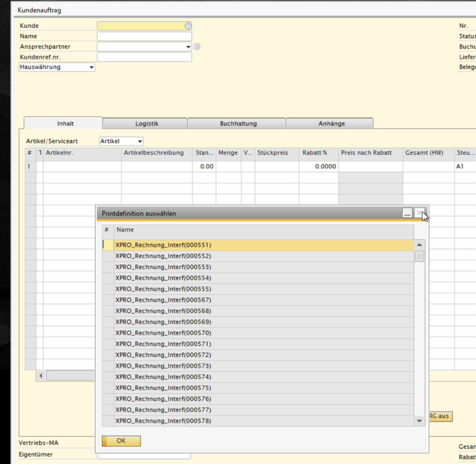Click the Name column header in the dialog
Image resolution: width=476 pixels, height=464 pixels.
[x=125, y=230]
